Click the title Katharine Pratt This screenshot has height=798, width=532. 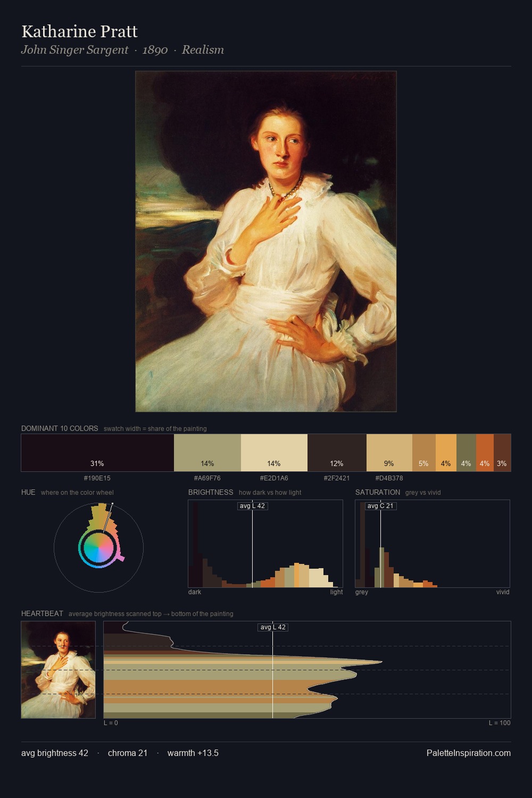(80, 31)
